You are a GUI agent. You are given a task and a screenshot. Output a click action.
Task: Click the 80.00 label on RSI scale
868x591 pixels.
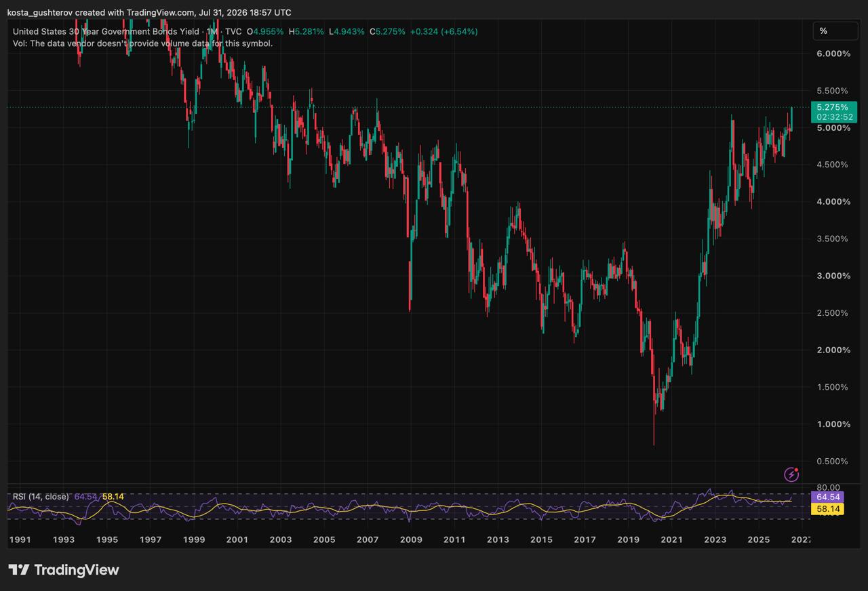(x=829, y=487)
